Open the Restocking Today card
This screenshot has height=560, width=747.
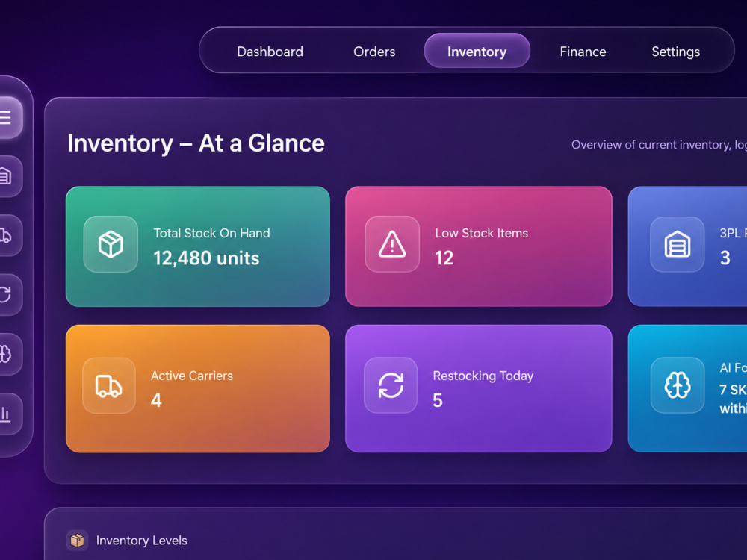tap(479, 388)
